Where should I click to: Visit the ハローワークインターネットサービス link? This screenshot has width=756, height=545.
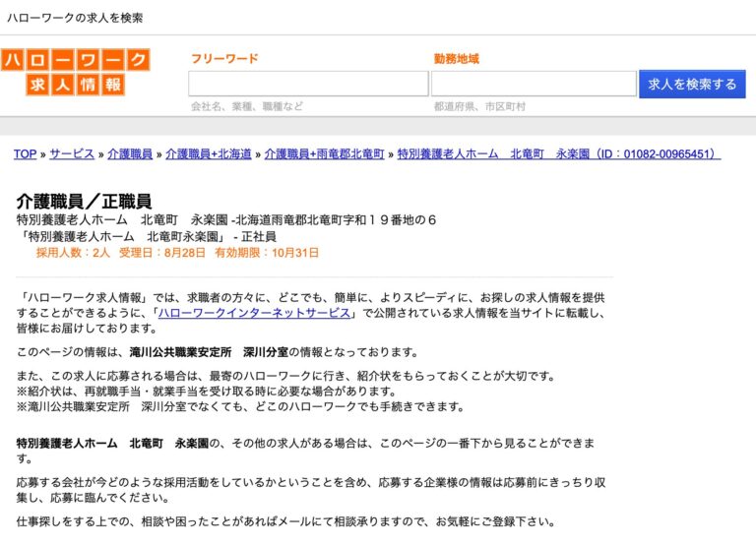point(255,314)
